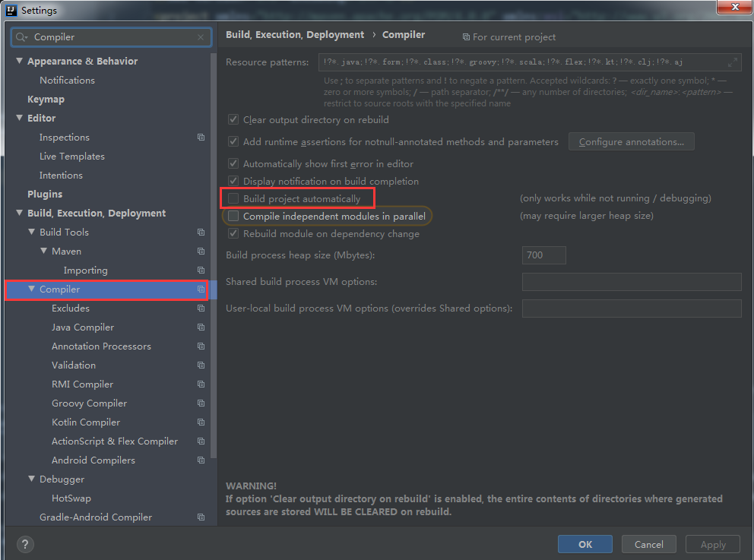Screen dimensions: 754x560
Task: Clear the Compiler search text with the X icon
Action: [201, 37]
